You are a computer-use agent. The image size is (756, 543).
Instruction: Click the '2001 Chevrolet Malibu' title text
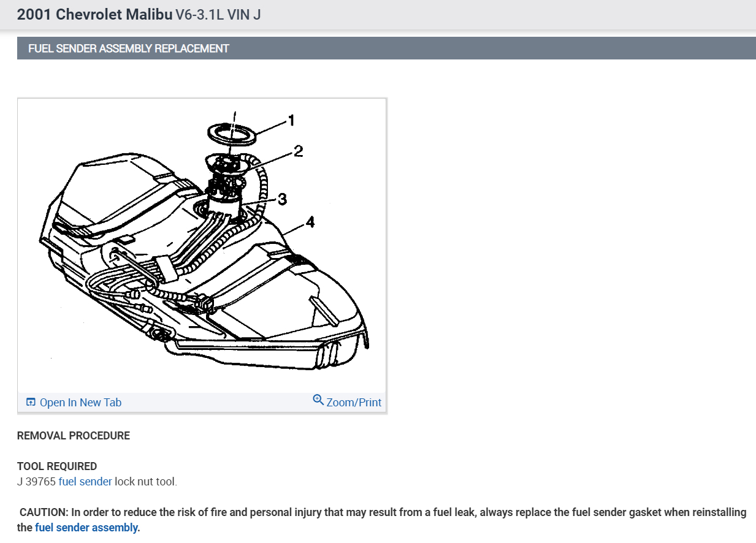[94, 15]
